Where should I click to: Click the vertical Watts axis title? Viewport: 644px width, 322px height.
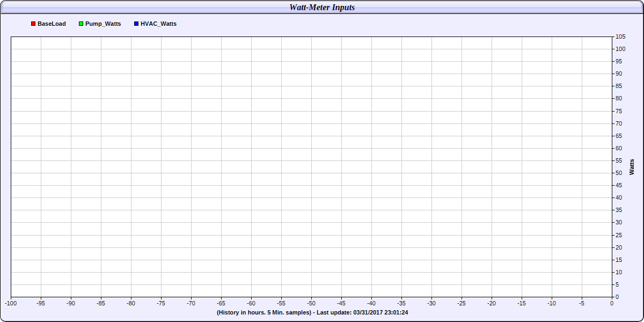pos(632,167)
